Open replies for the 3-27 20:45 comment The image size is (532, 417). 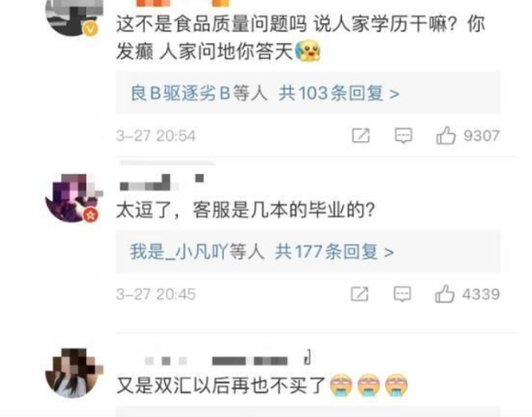pyautogui.click(x=403, y=294)
